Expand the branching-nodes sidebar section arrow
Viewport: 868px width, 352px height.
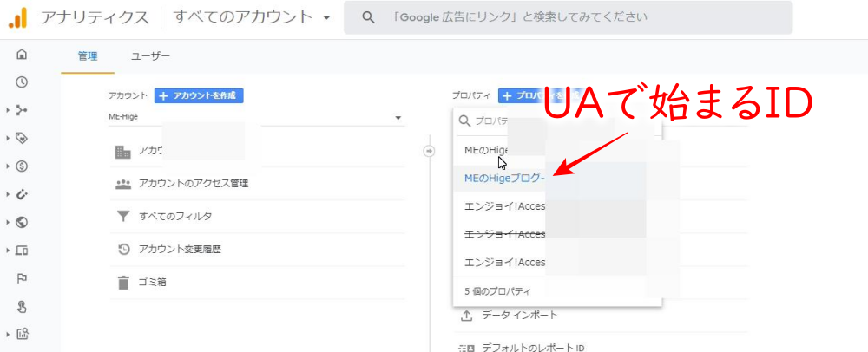[x=9, y=110]
